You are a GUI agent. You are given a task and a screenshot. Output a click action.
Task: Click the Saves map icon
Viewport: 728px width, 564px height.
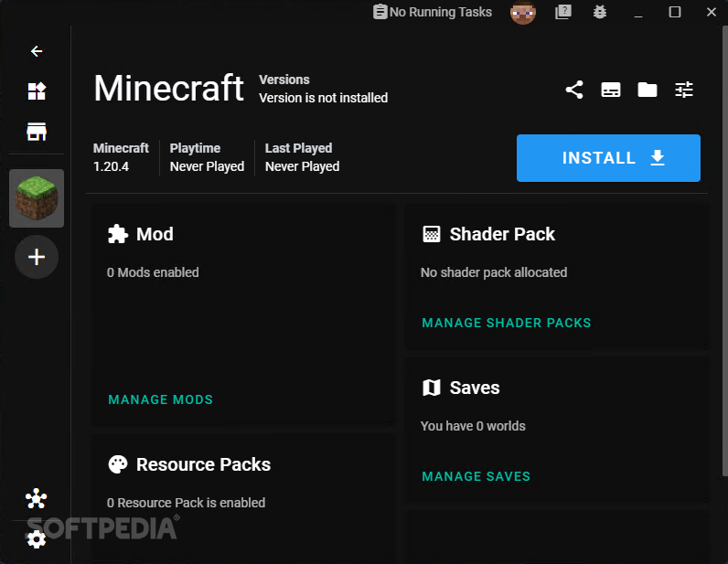point(432,388)
